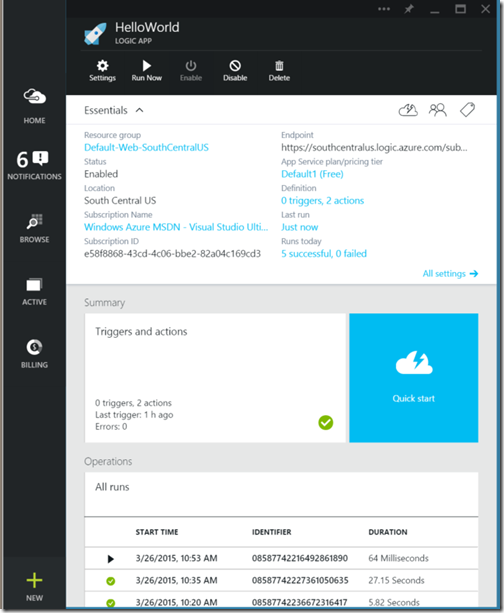Viewport: 504px width, 613px height.
Task: Click Run Now play icon
Action: coord(147,65)
